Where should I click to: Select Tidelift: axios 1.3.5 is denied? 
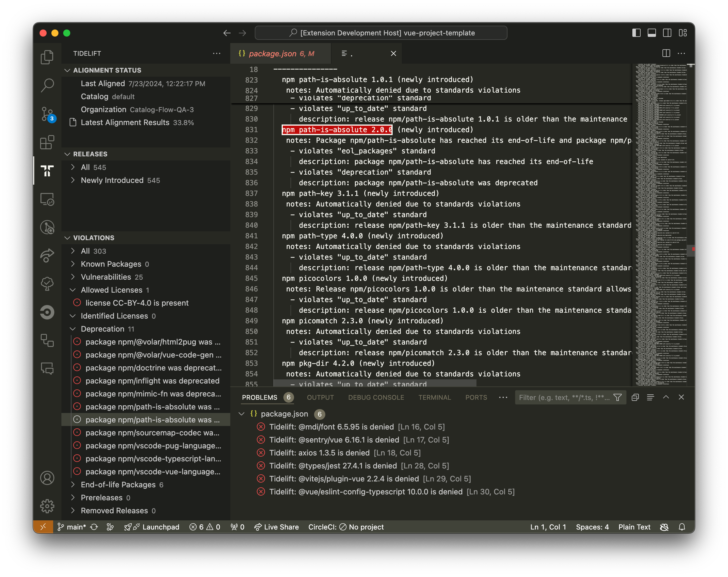[463, 453]
